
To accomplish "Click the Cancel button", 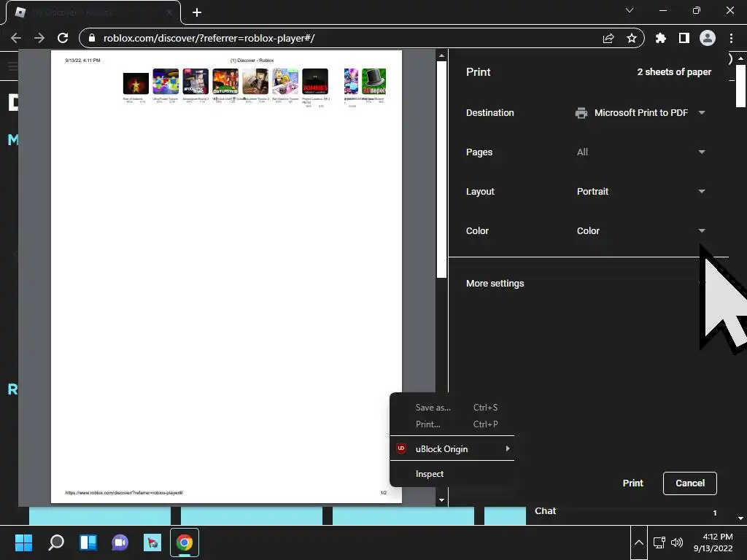I will coord(690,483).
